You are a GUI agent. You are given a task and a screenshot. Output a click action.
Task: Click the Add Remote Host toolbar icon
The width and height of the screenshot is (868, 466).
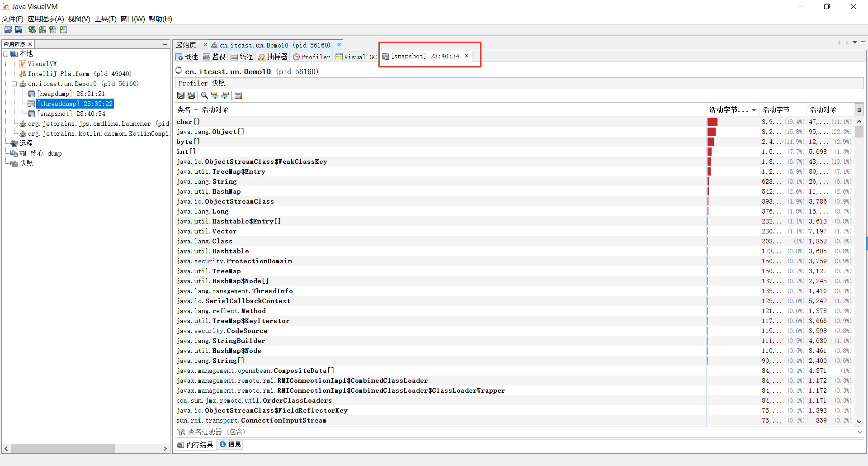pos(32,30)
